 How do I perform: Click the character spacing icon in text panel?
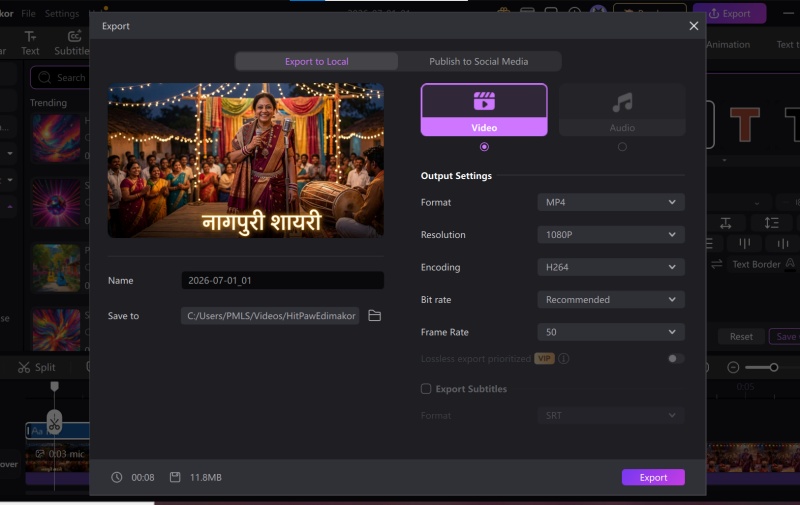726,223
